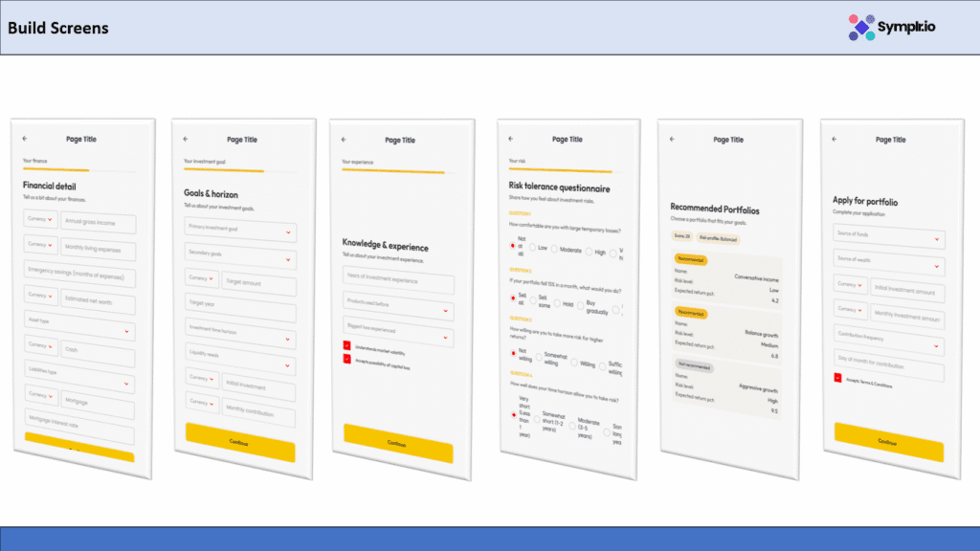Screen dimensions: 980x551
Task: Select the "Not at all" radio option
Action: (512, 245)
